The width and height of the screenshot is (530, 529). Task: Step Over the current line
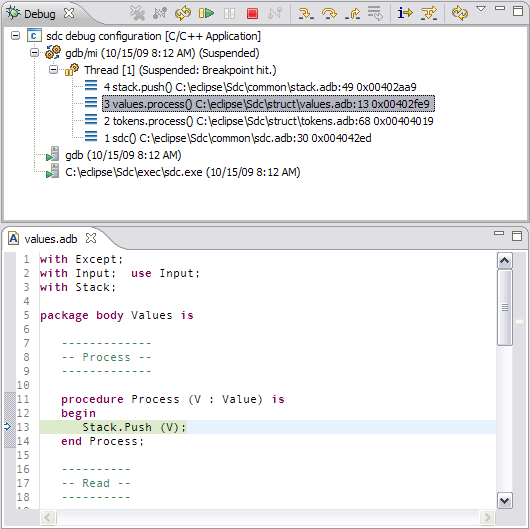tap(329, 14)
